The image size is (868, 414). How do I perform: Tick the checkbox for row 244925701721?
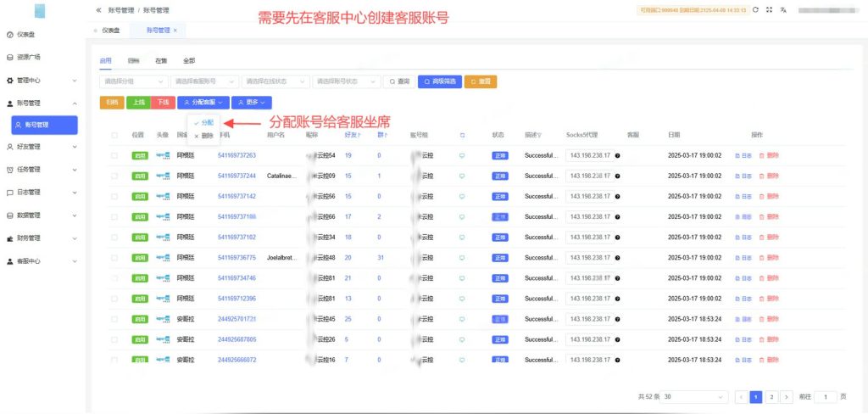point(114,319)
